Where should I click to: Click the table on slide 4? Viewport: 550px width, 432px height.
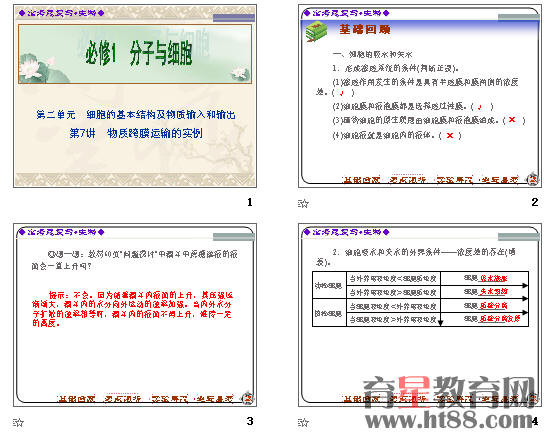click(x=420, y=299)
